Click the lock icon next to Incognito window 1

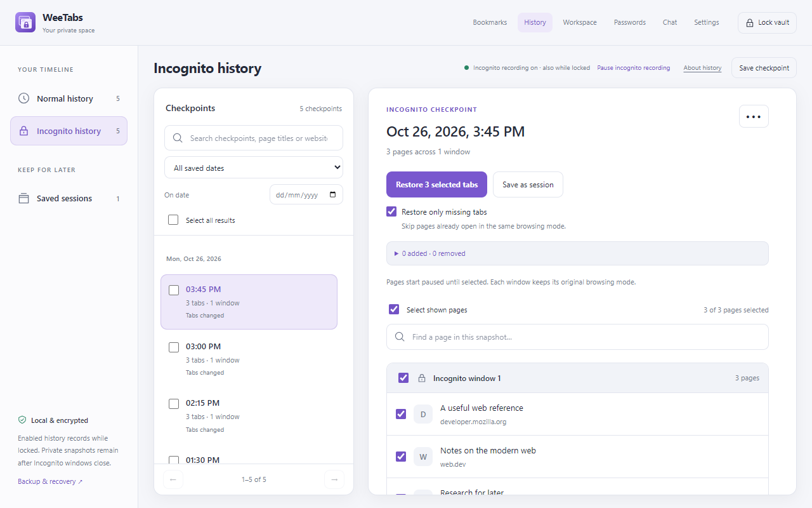coord(421,378)
